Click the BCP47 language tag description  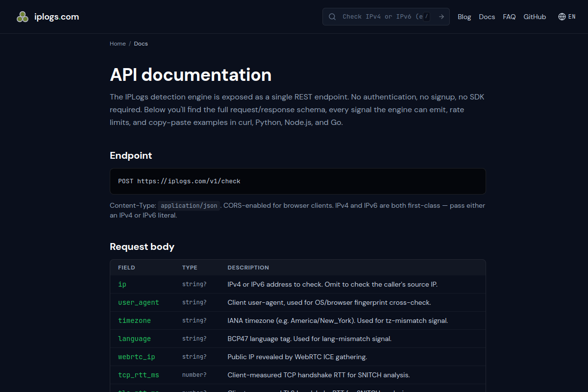click(310, 339)
